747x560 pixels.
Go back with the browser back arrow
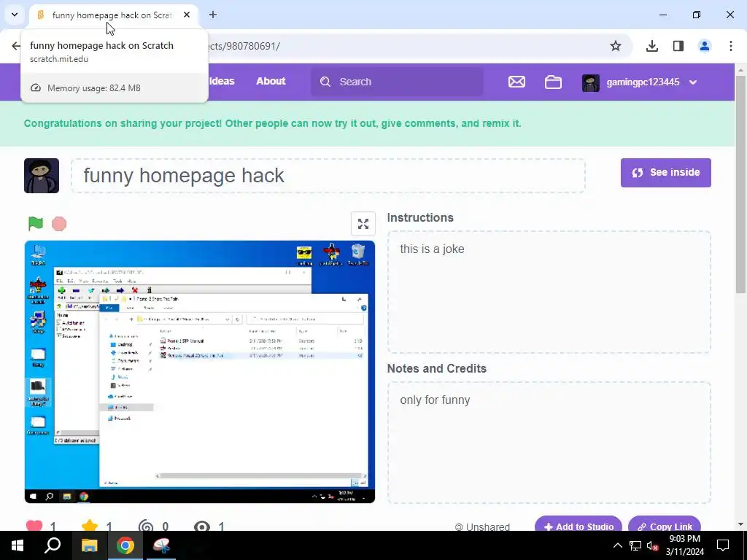coord(16,46)
